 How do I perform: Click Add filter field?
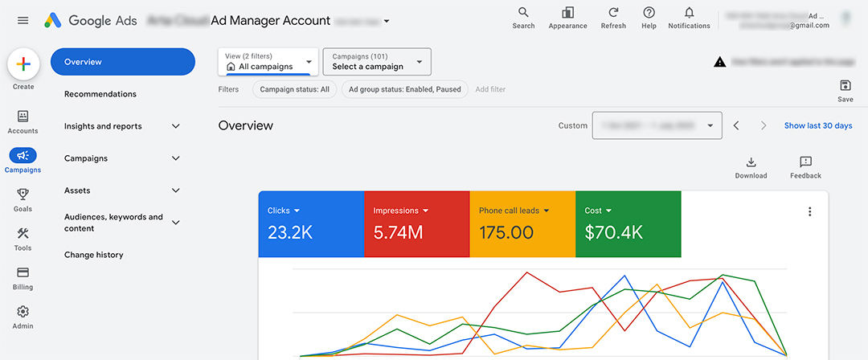tap(490, 89)
